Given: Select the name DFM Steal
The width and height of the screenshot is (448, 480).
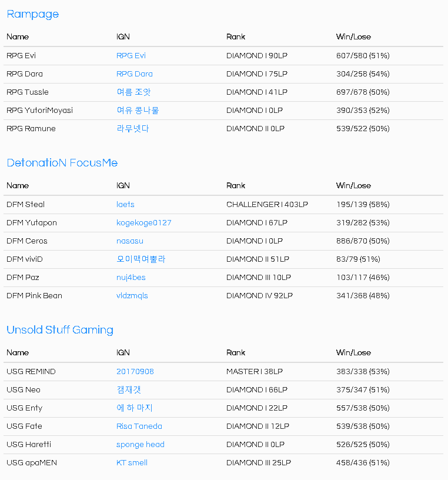Looking at the screenshot, I should point(25,205).
